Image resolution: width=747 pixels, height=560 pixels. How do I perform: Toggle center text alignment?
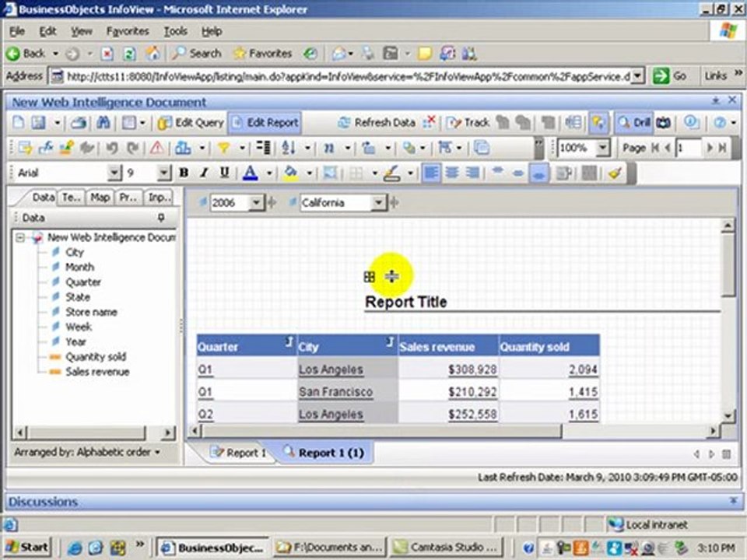tap(451, 173)
